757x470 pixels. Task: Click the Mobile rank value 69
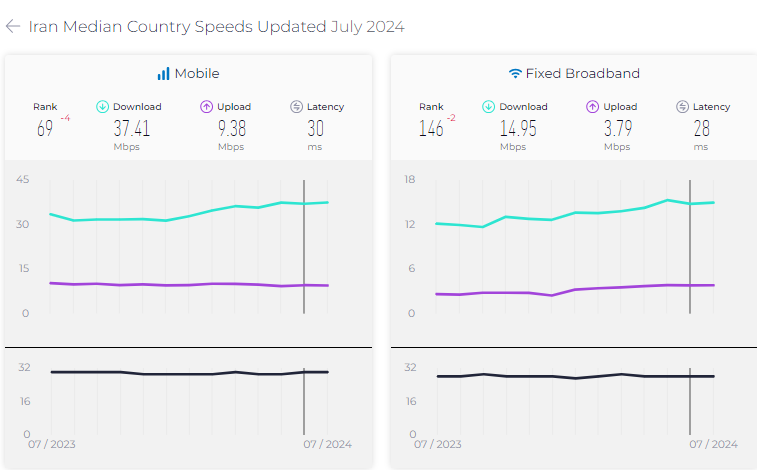pyautogui.click(x=45, y=129)
